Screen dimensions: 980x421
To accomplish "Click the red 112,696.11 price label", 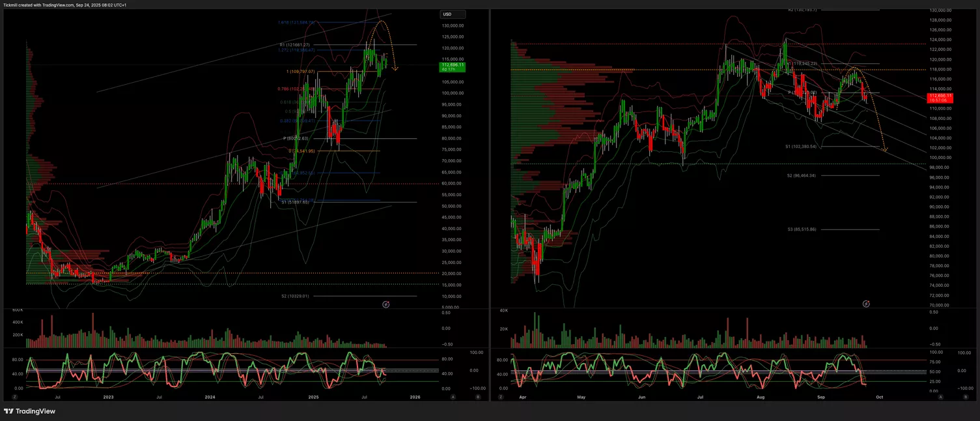I will click(x=940, y=98).
